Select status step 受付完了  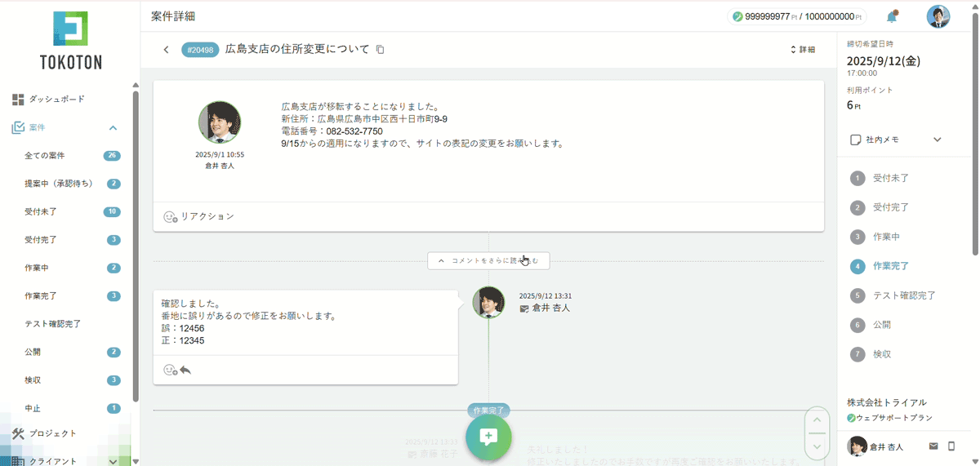(x=890, y=207)
